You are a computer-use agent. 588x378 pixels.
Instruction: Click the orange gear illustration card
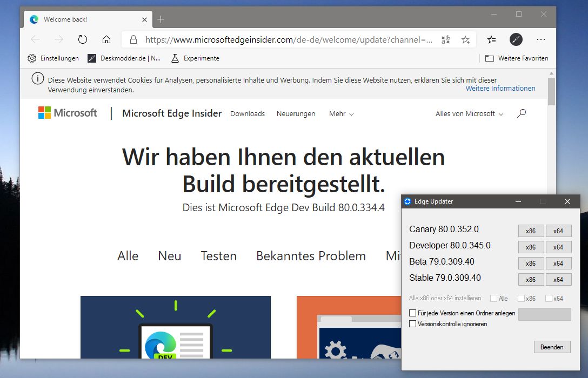349,327
